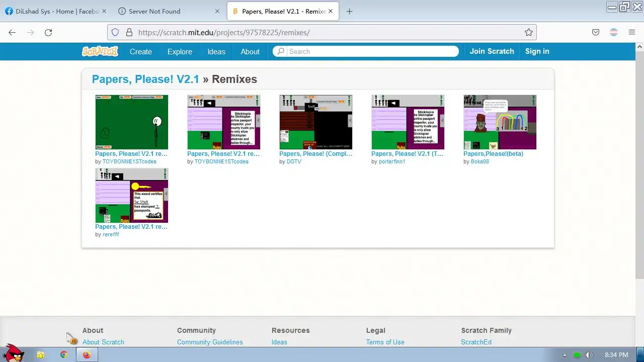
Task: Open the porterfinn1 remix thumbnail
Action: 408,122
